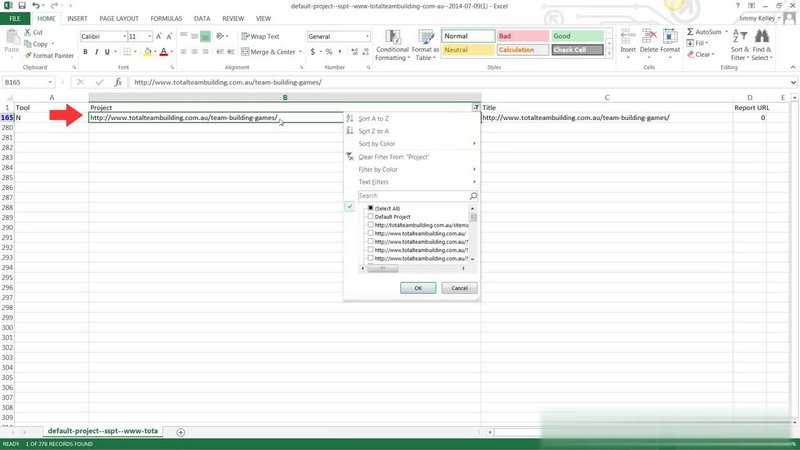Open the Number format dropdown (General)

[367, 36]
